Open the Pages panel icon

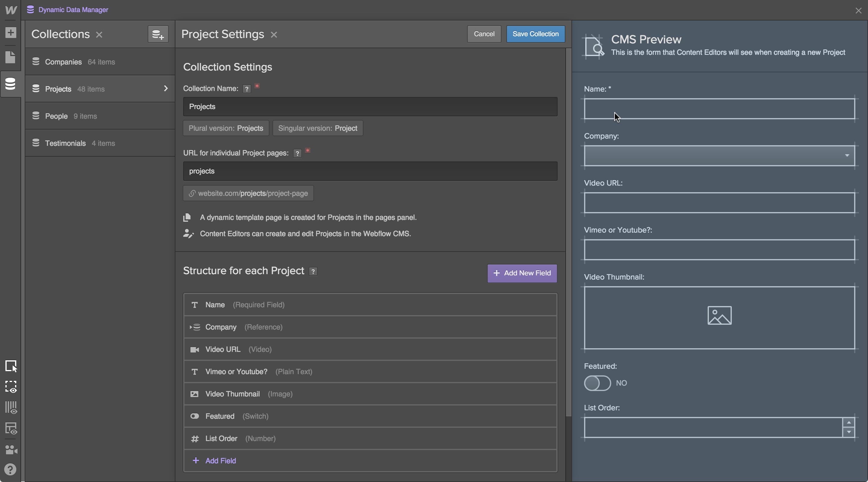11,57
